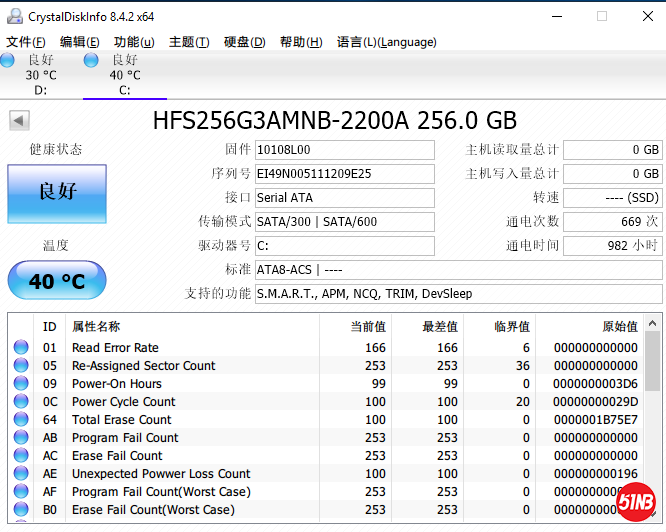Open the 功能(u) menu

tap(134, 42)
